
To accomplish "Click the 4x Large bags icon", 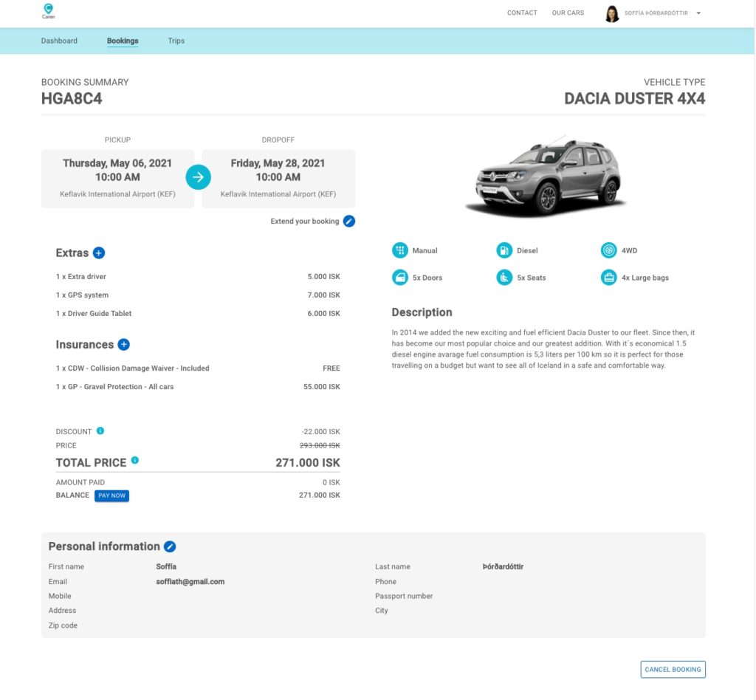I will [608, 277].
